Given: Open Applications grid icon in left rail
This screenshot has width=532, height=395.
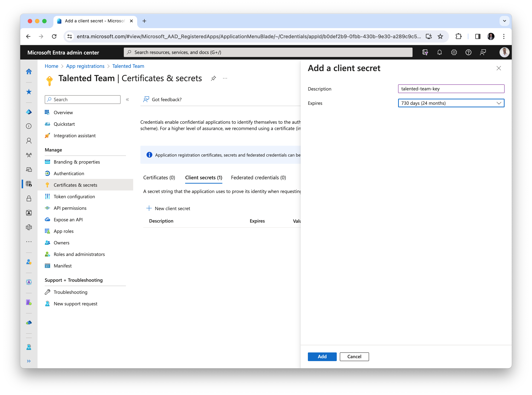Looking at the screenshot, I should 29,184.
